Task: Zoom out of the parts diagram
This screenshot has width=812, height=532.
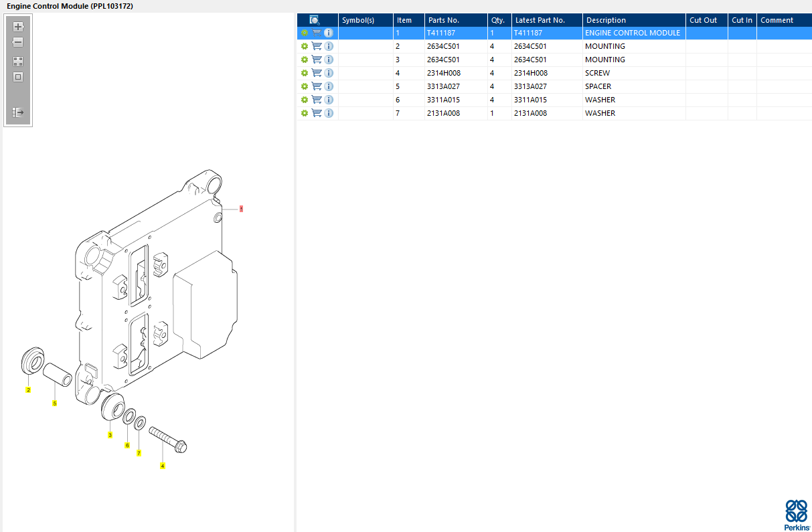Action: (x=18, y=42)
